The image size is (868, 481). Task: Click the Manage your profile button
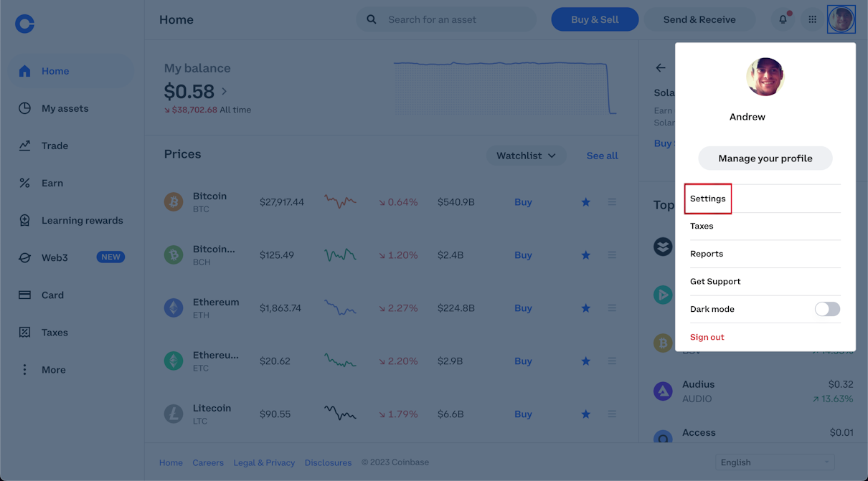click(x=765, y=158)
